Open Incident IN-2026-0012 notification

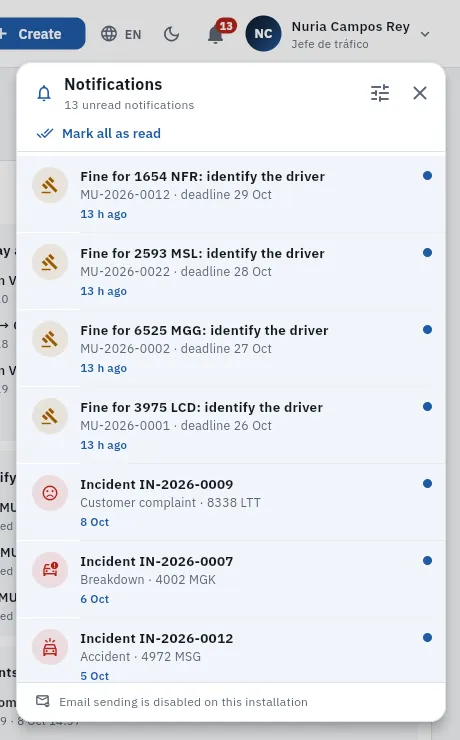point(231,650)
